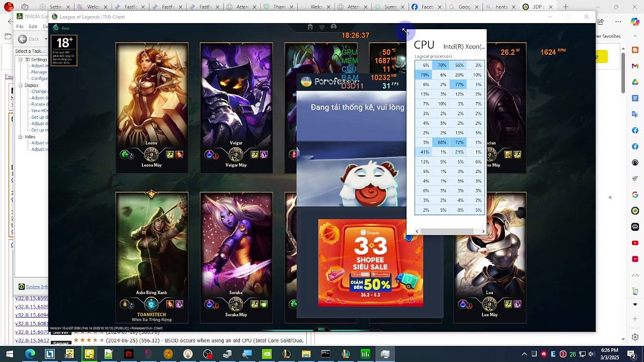644x362 pixels.
Task: Close the League of Legends client window
Action: pyautogui.click(x=586, y=17)
